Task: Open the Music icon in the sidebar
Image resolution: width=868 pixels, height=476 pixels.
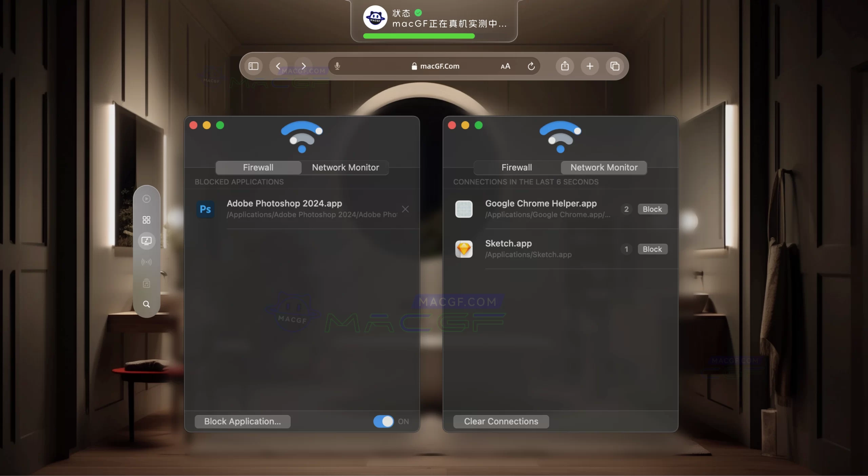Action: click(146, 283)
